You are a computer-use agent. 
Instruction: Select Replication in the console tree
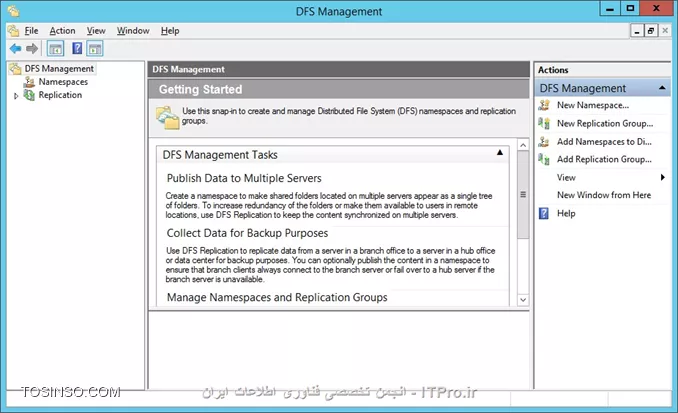tap(60, 95)
